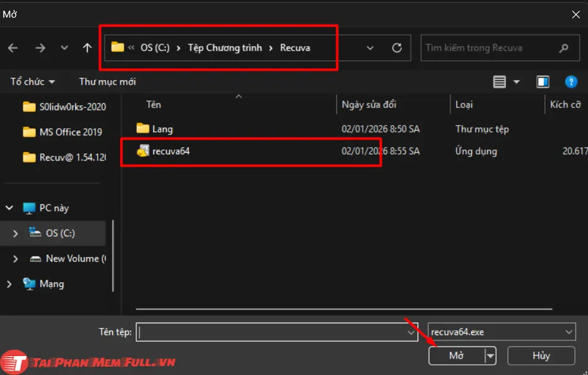Go up one folder level with the up arrow

click(87, 47)
